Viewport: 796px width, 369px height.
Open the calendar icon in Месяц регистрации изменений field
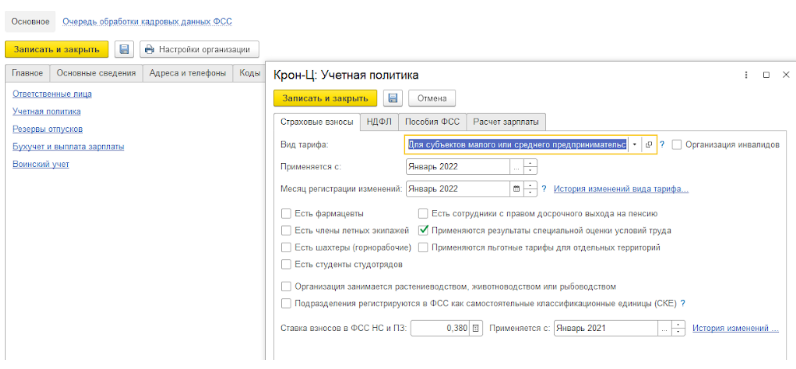pos(516,189)
